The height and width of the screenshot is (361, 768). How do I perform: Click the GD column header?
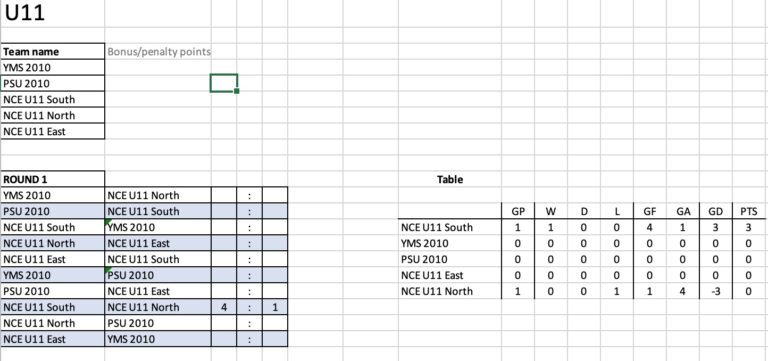(x=716, y=211)
